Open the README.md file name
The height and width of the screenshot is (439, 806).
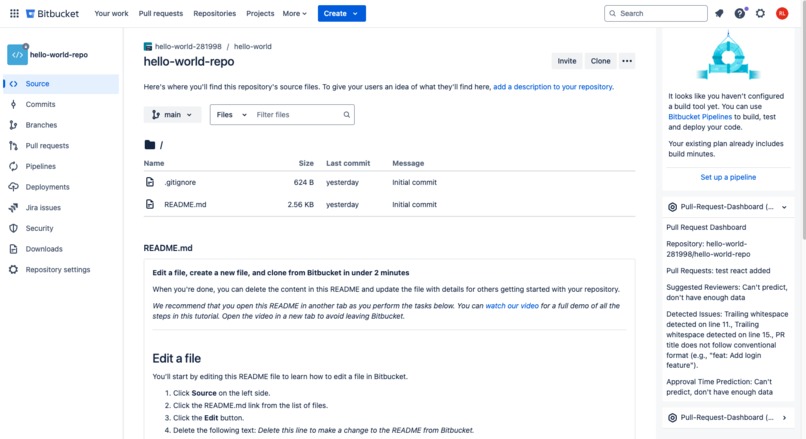[185, 204]
